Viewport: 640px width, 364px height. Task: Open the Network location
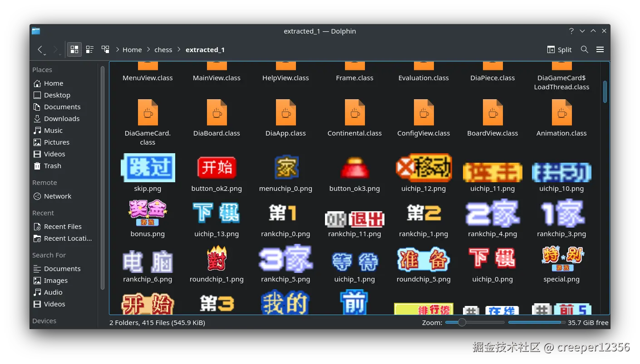(58, 196)
